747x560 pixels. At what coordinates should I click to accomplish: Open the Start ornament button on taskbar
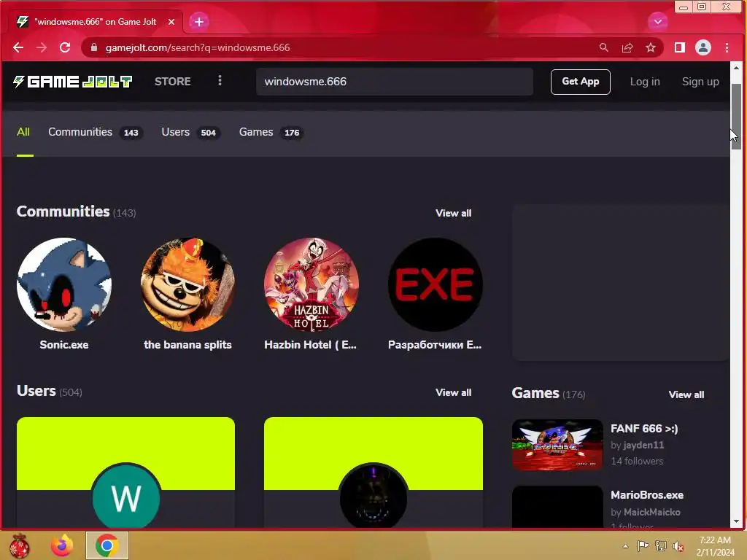(19, 545)
